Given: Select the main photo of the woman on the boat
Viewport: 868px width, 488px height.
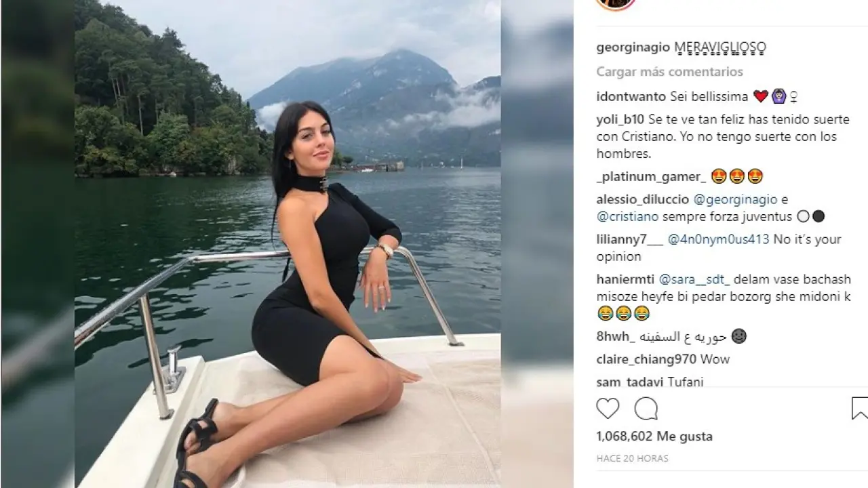Looking at the screenshot, I should point(288,244).
